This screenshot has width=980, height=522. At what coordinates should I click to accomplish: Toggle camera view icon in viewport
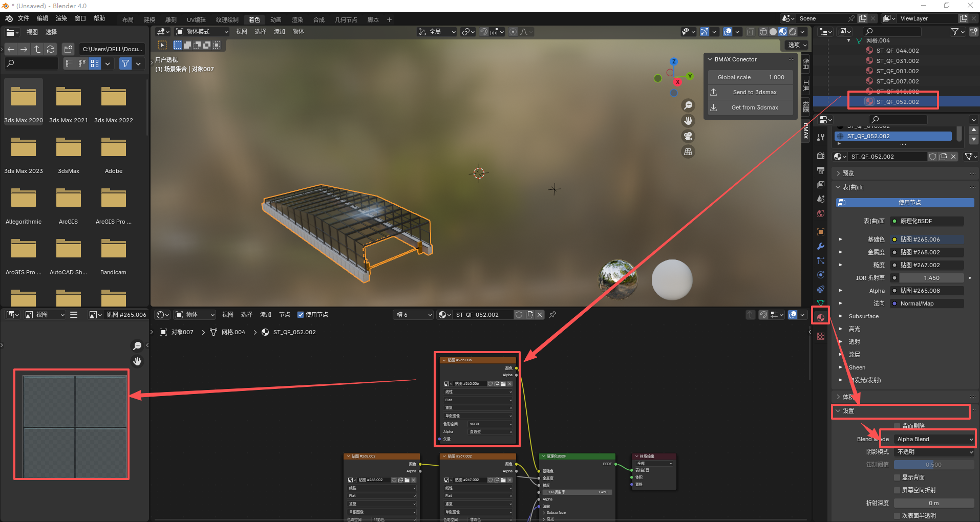coord(688,136)
